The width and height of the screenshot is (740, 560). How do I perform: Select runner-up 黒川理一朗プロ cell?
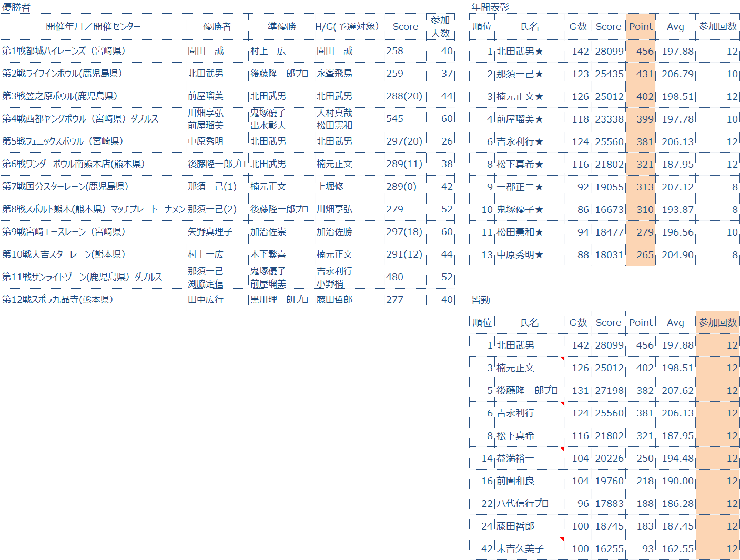(281, 300)
